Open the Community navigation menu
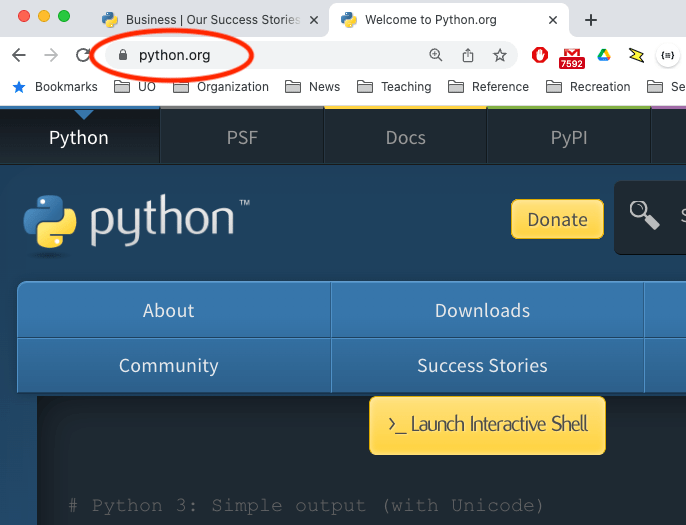Screen dimensions: 686x525 pyautogui.click(x=174, y=365)
